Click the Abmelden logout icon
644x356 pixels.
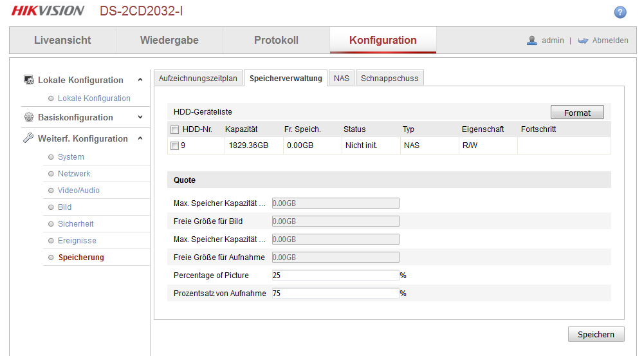tap(583, 41)
